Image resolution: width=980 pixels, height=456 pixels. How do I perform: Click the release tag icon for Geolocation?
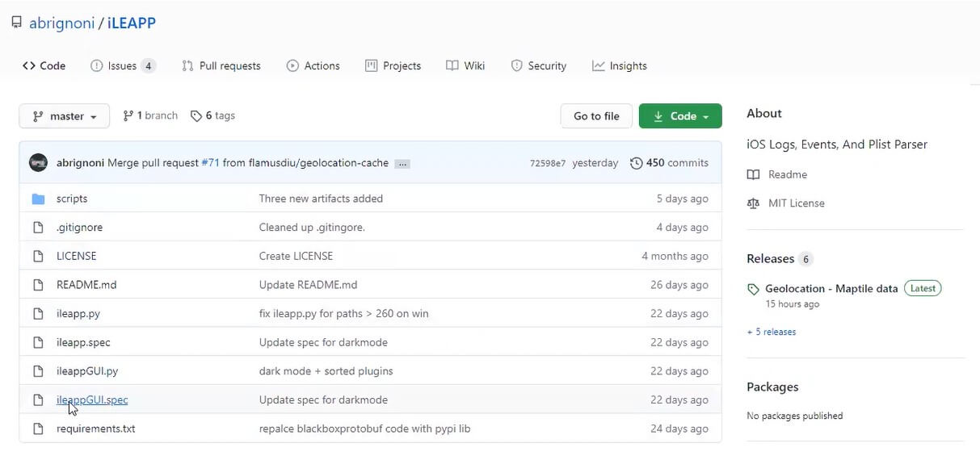click(x=754, y=289)
